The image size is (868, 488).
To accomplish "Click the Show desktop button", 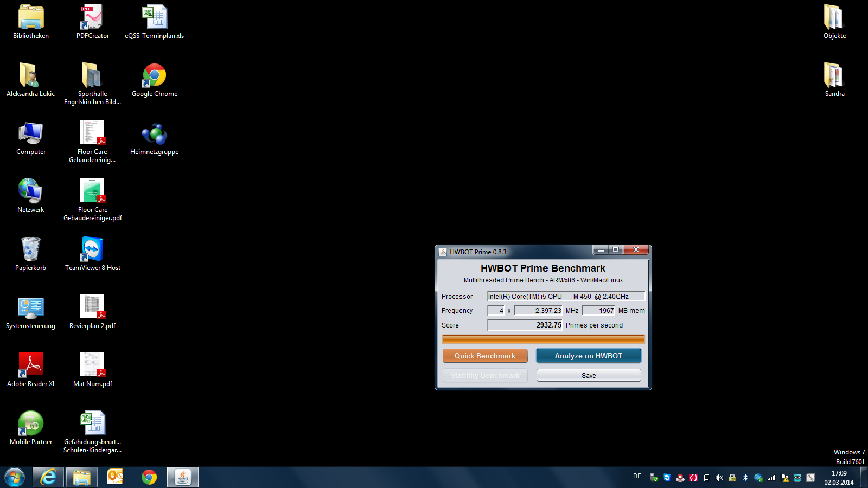I will point(864,477).
